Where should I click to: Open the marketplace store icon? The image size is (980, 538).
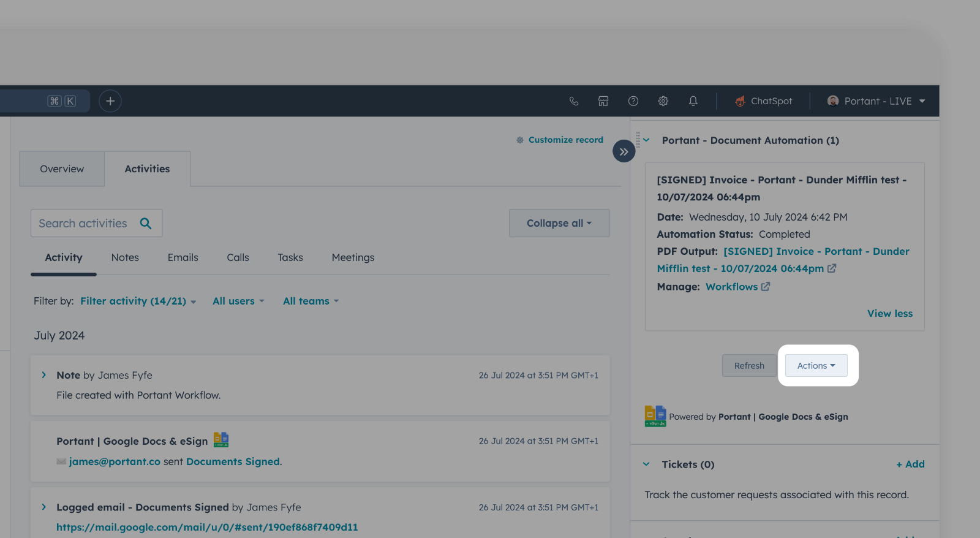pos(603,101)
